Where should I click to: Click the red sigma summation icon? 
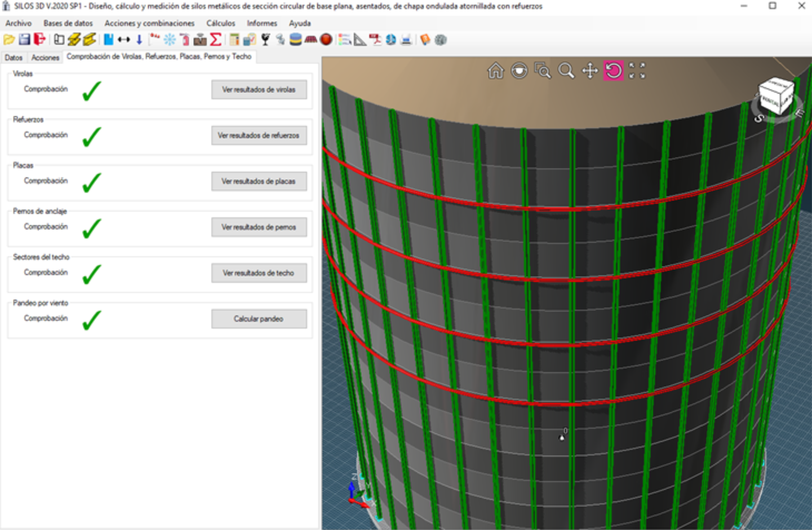click(216, 40)
